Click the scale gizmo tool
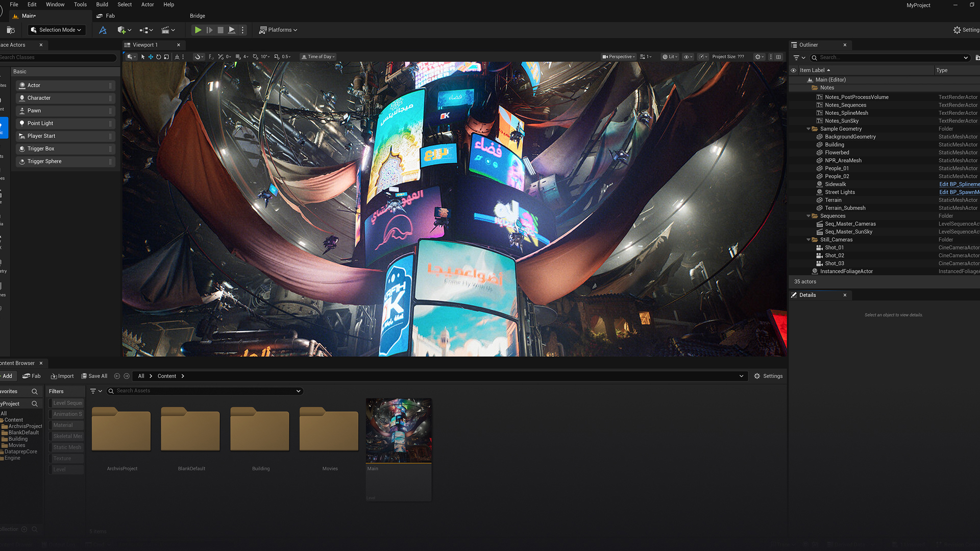Screen dimensions: 980x551 click(166, 57)
